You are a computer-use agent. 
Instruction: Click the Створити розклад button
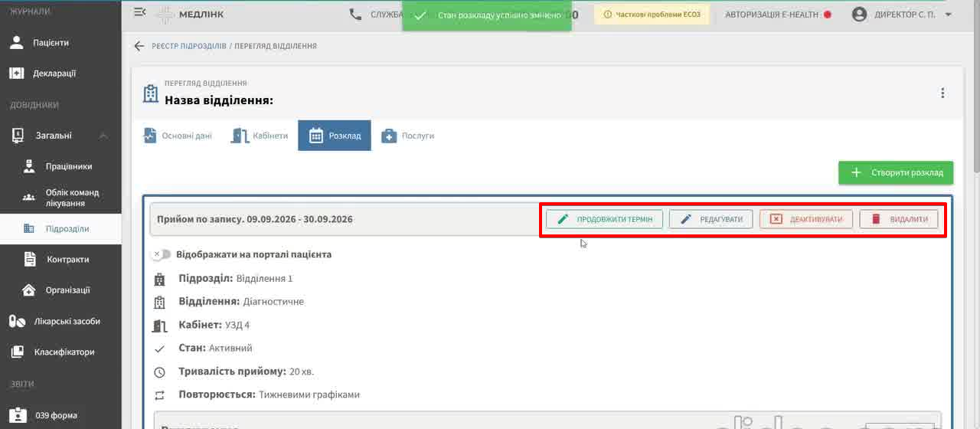[896, 173]
